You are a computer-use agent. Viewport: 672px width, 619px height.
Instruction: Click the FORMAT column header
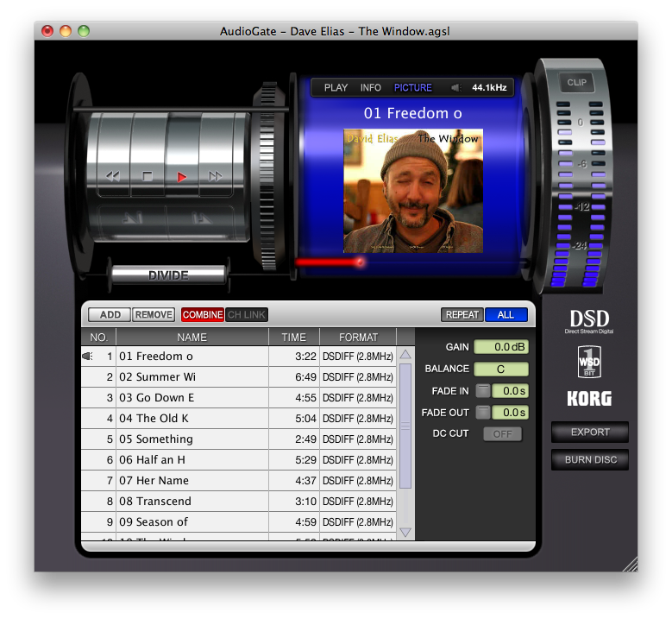(358, 338)
